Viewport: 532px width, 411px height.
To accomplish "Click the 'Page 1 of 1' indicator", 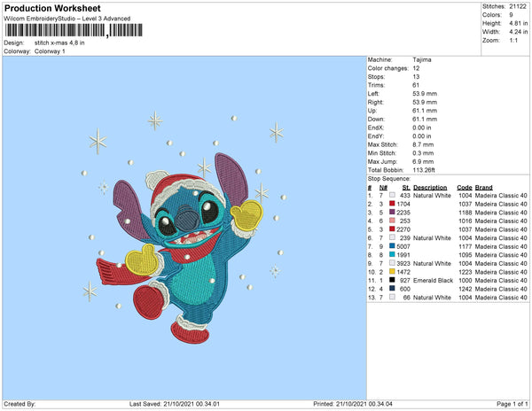I will 512,404.
